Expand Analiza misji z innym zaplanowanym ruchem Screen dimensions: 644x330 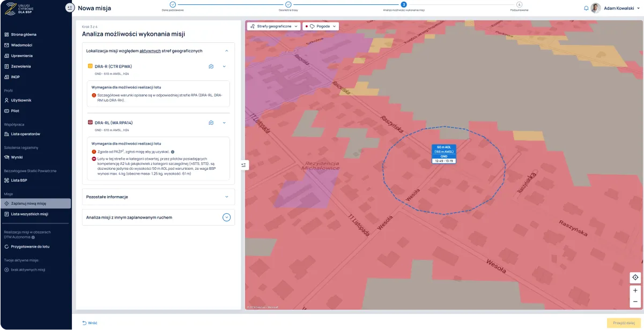[226, 217]
